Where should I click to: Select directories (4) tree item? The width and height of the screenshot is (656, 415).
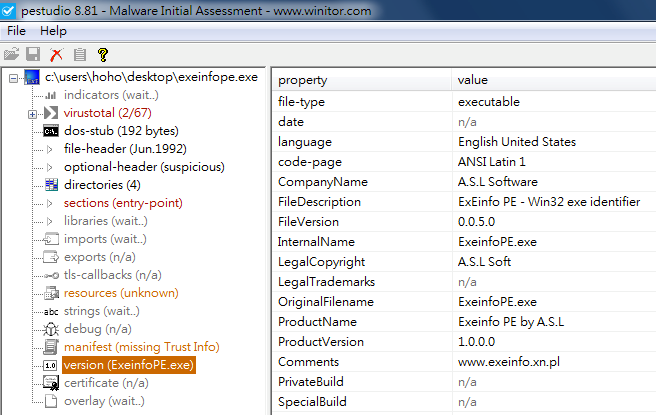click(x=102, y=185)
